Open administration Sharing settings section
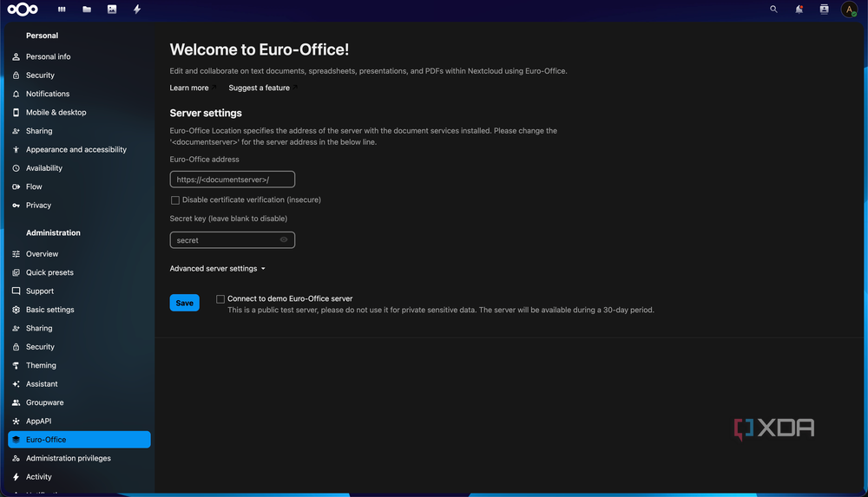The image size is (868, 497). pos(79,328)
